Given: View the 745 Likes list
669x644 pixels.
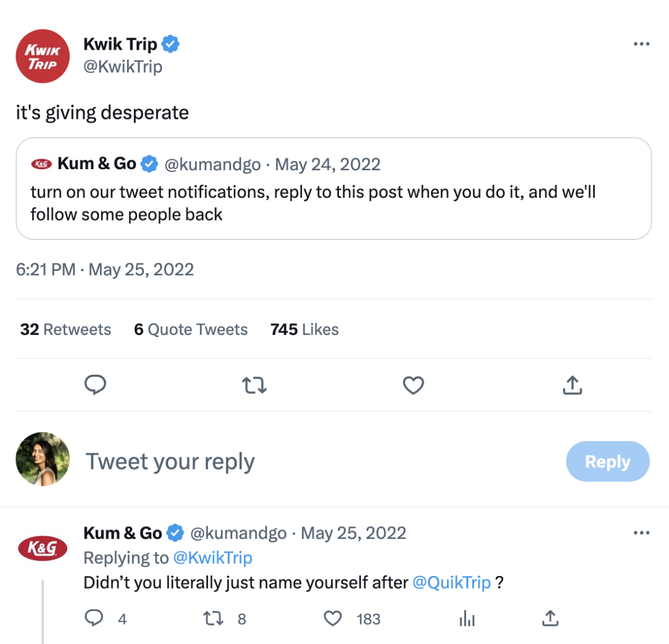Looking at the screenshot, I should 304,329.
